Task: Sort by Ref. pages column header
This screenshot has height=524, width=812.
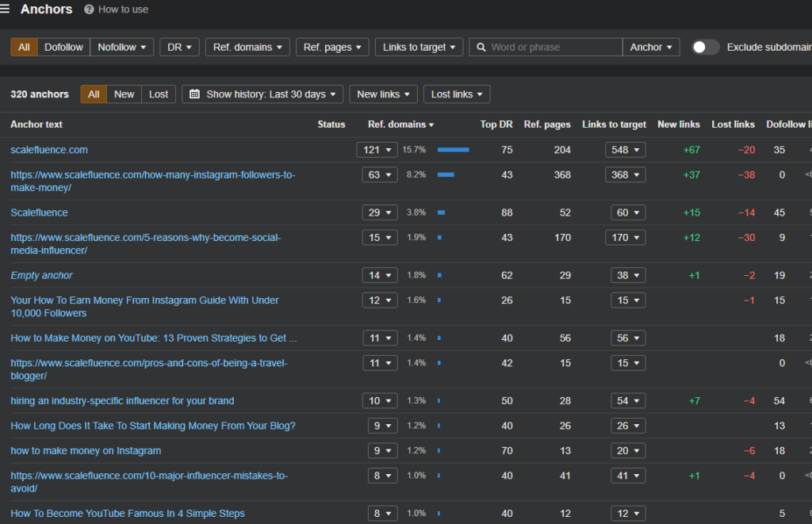Action: (547, 124)
